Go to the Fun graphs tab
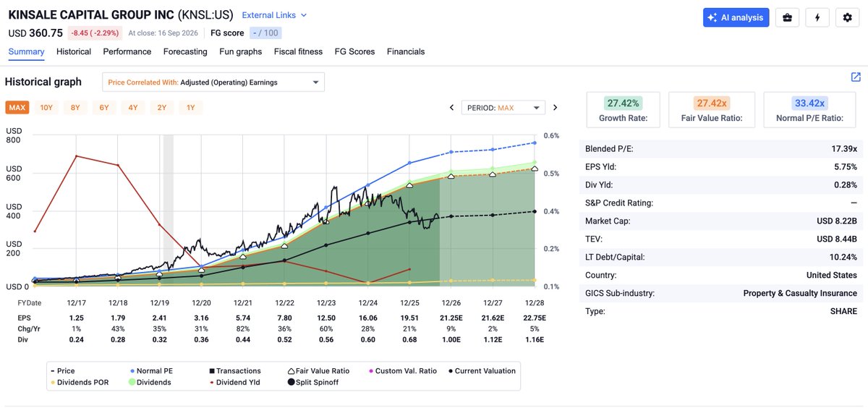 241,51
